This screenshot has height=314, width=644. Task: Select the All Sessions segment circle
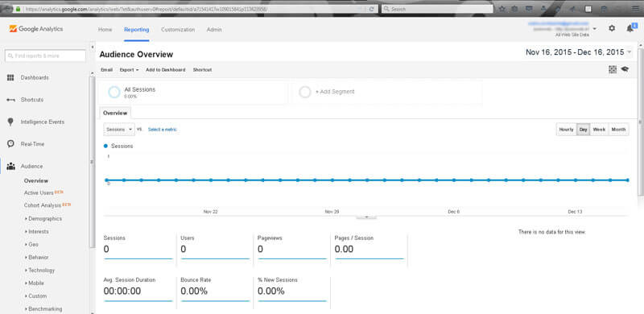pyautogui.click(x=114, y=92)
